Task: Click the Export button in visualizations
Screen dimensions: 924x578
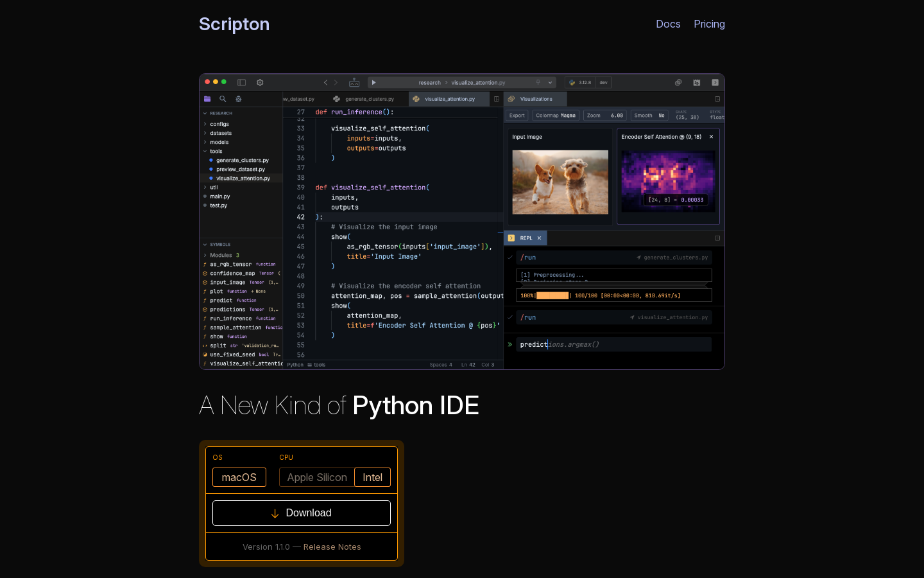Action: tap(517, 116)
